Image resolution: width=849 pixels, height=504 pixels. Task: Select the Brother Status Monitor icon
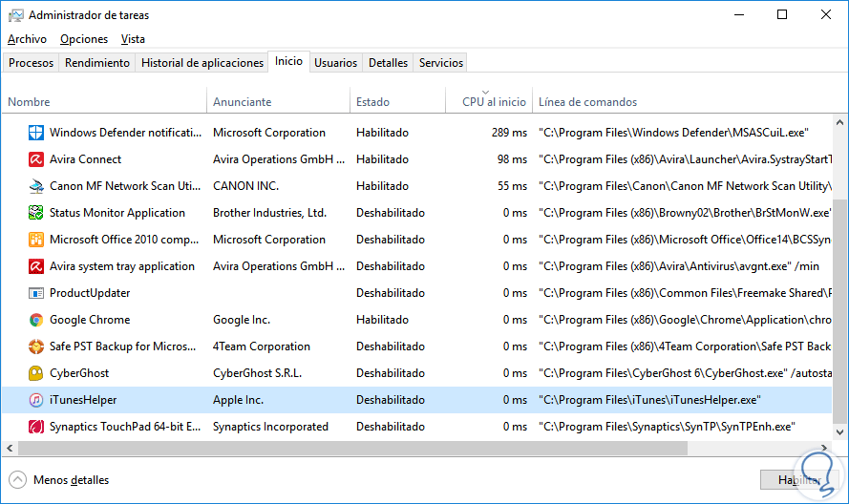pos(36,213)
